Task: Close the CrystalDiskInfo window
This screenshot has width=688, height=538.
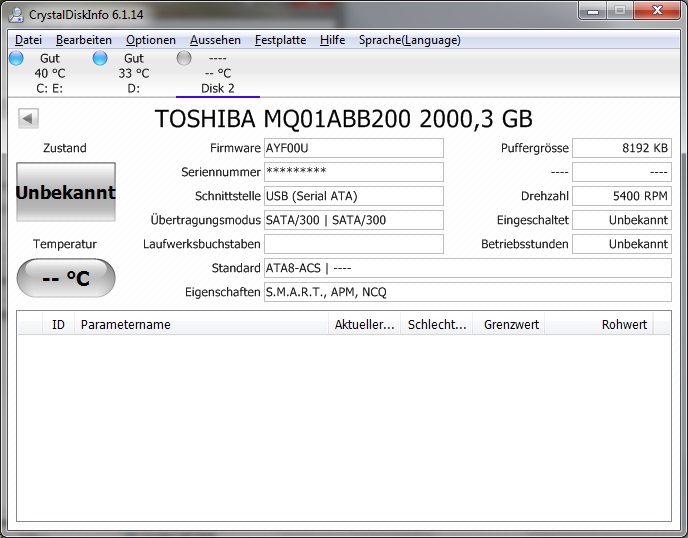Action: [657, 11]
